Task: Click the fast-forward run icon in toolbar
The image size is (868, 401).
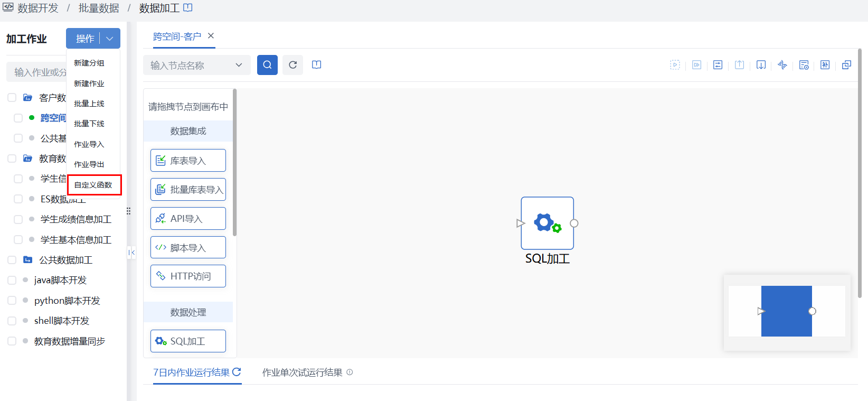Action: click(x=697, y=65)
